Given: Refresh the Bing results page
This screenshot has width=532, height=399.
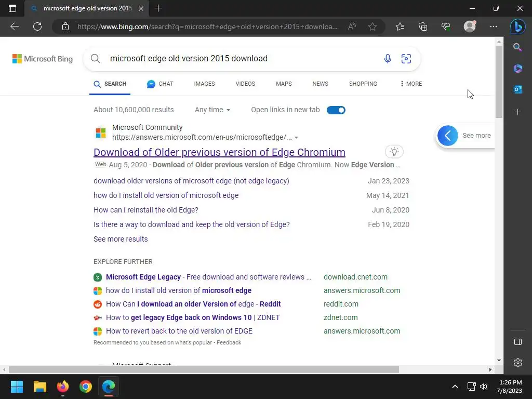Looking at the screenshot, I should point(37,26).
